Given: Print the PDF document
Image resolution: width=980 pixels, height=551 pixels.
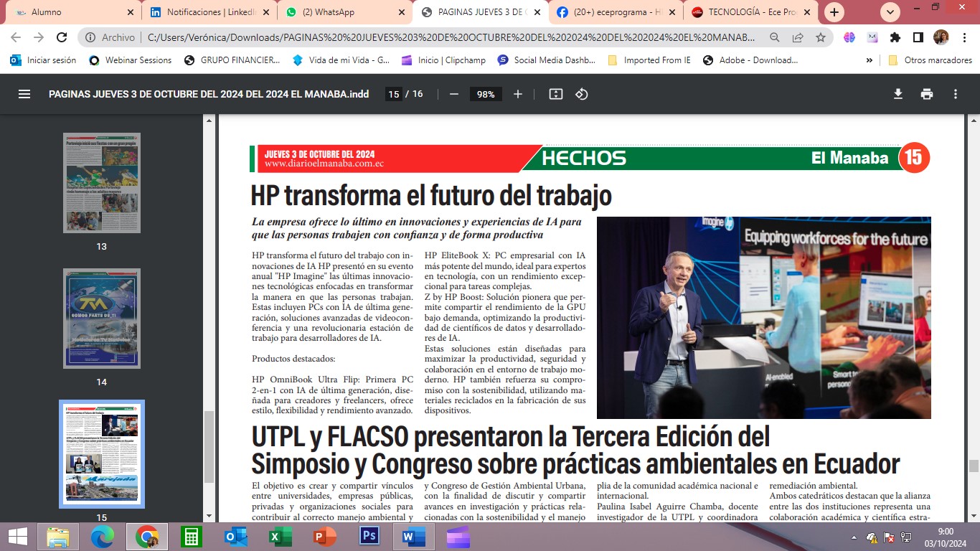Looking at the screenshot, I should tap(927, 94).
